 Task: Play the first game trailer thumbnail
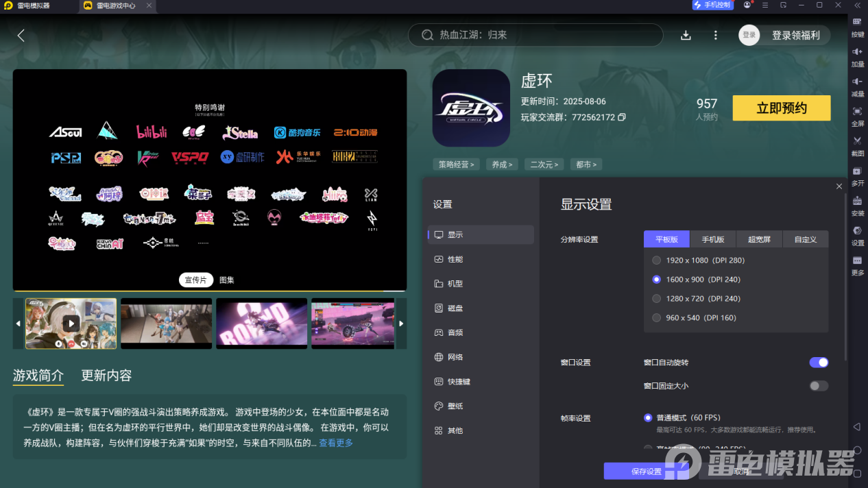pos(71,323)
